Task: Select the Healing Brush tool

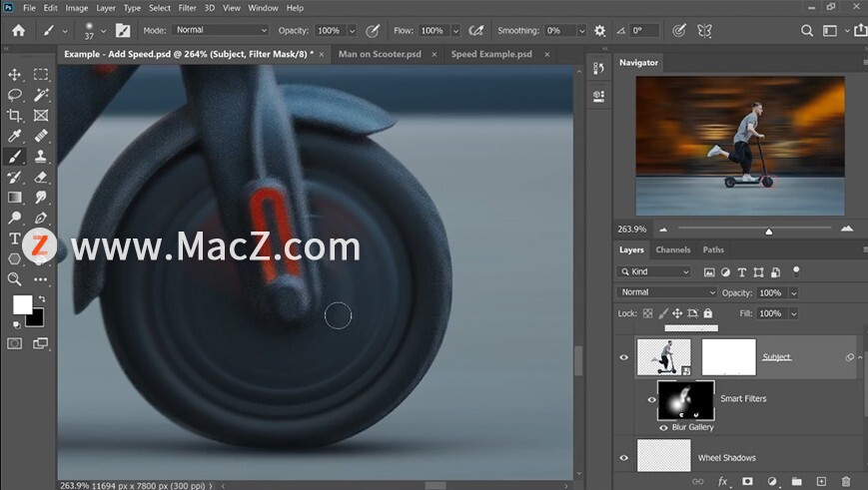Action: click(40, 136)
